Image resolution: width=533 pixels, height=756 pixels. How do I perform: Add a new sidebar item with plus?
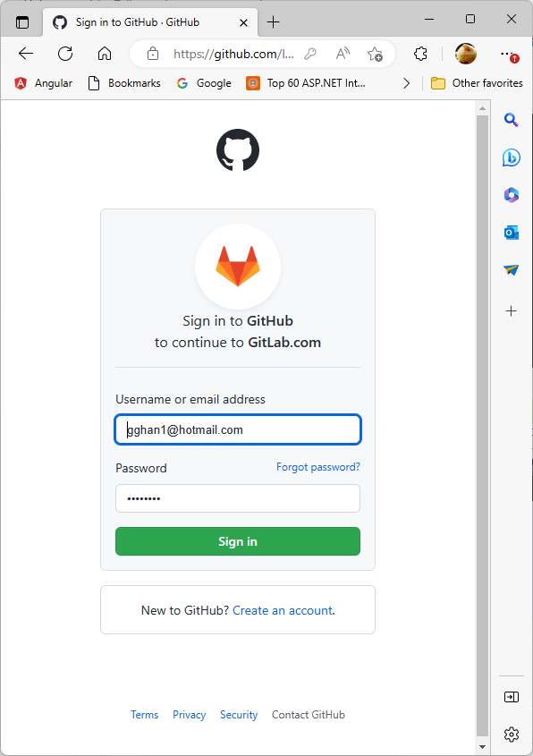pyautogui.click(x=511, y=311)
